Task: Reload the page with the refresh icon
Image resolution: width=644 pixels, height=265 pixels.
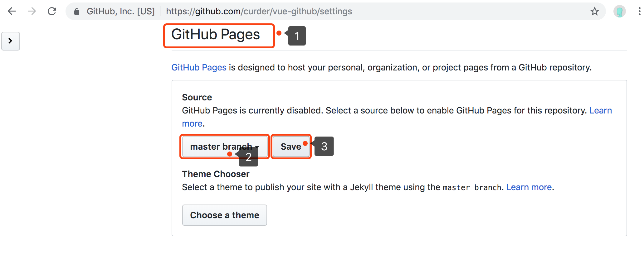Action: coord(52,12)
